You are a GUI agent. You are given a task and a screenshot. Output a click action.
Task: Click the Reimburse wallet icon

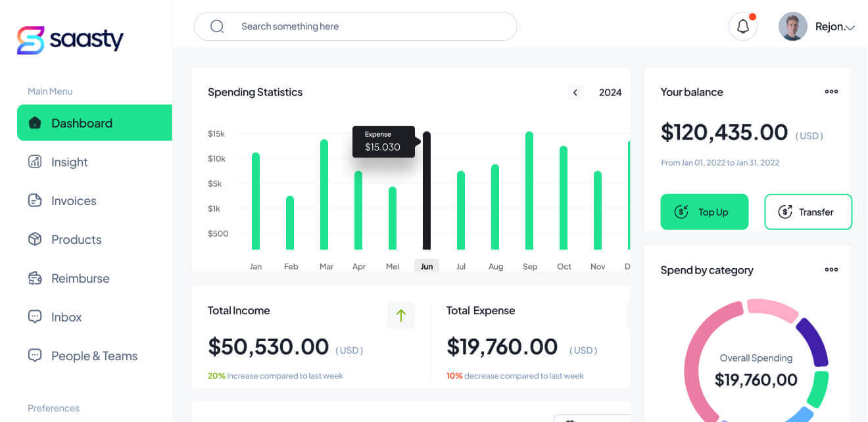[35, 278]
